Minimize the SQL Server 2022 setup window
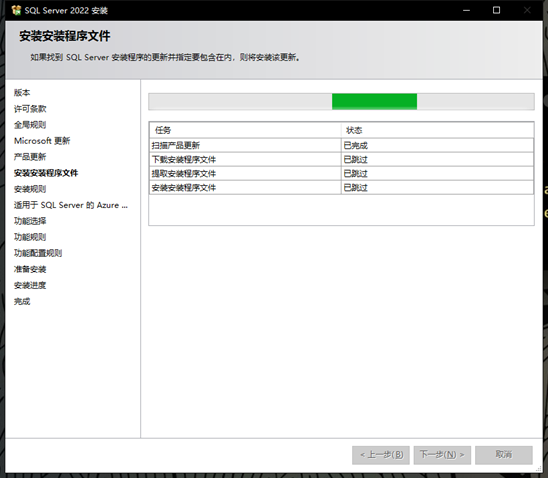Image resolution: width=548 pixels, height=478 pixels. click(x=466, y=10)
